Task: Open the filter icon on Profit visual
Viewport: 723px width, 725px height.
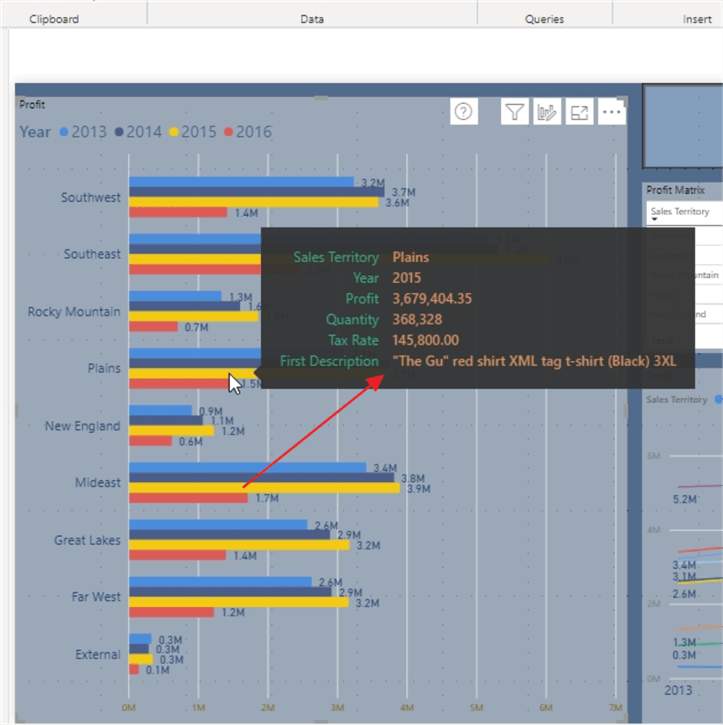Action: click(514, 112)
